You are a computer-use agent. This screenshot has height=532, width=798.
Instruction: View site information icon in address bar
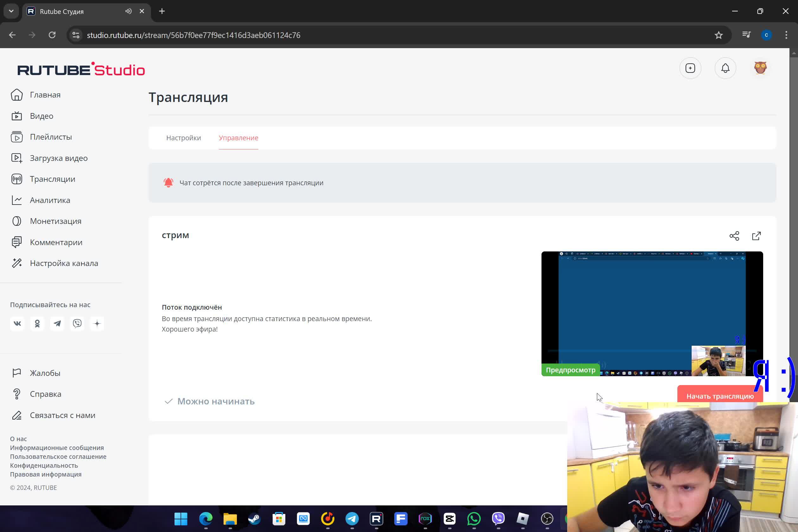click(76, 35)
